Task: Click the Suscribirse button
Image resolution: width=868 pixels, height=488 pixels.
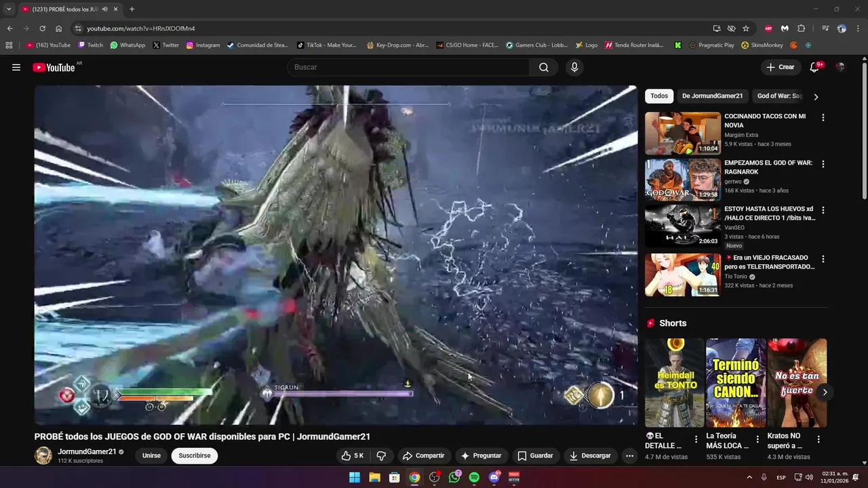Action: 195,455
